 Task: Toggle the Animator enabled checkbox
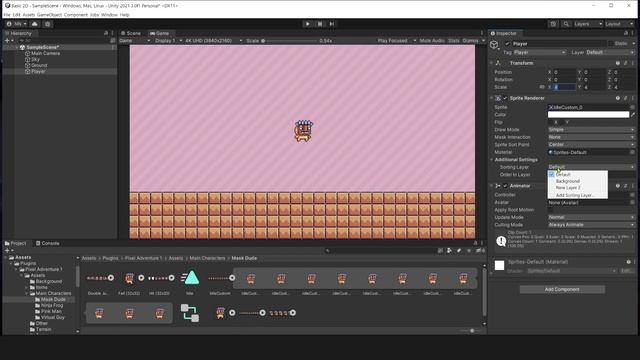(x=505, y=186)
